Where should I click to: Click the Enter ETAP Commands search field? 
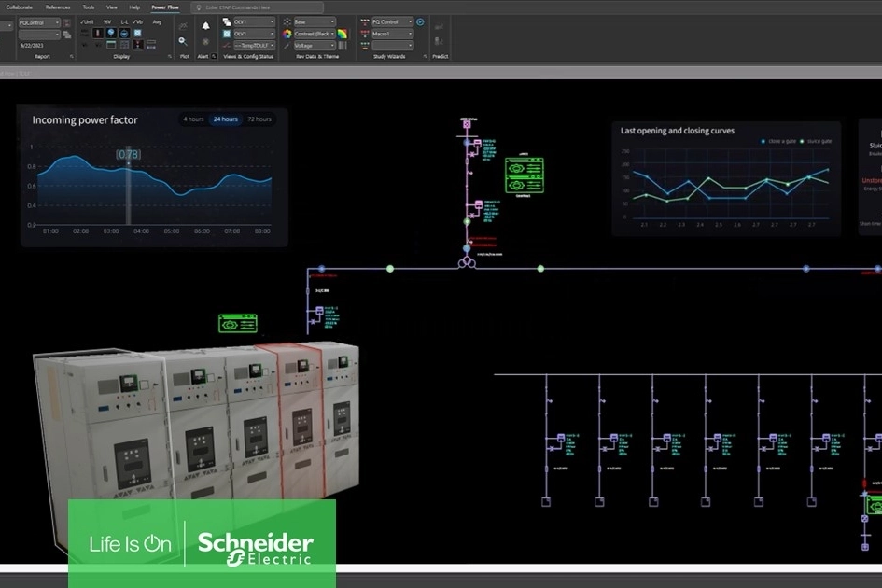click(x=261, y=7)
